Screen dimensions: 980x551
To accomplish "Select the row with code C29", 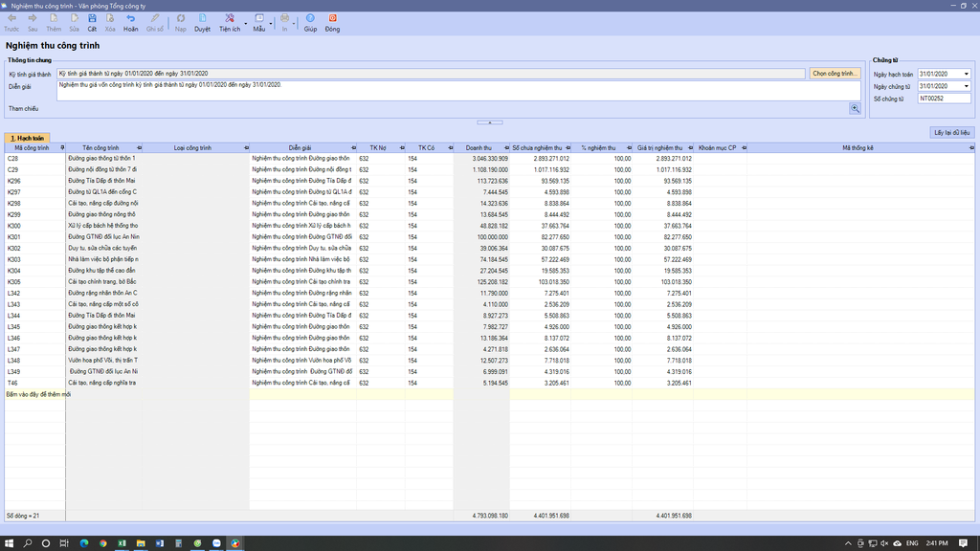I will 489,170.
